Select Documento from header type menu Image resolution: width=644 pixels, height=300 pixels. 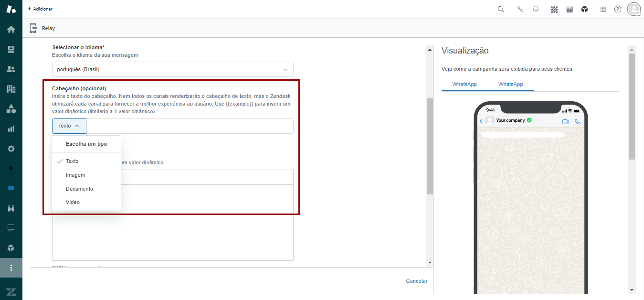click(x=79, y=189)
